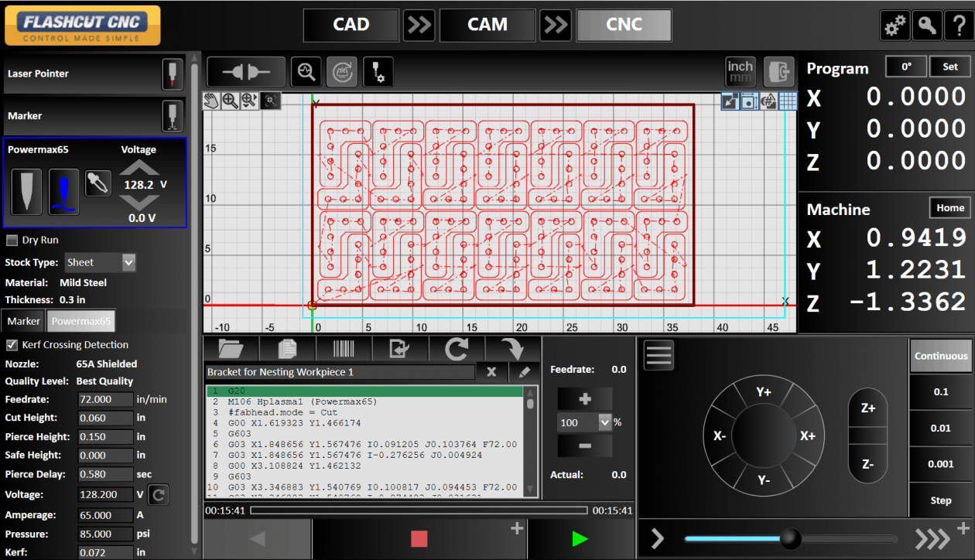Image resolution: width=975 pixels, height=560 pixels.
Task: Open the Stock Type dropdown
Action: pyautogui.click(x=100, y=262)
